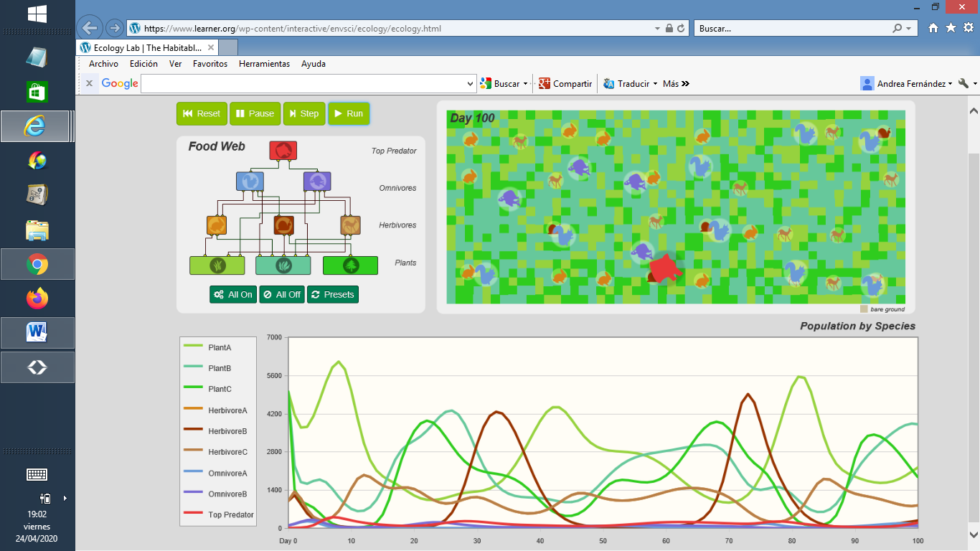Expand the Más menu in the Google toolbar
The width and height of the screenshot is (980, 551).
(x=675, y=83)
